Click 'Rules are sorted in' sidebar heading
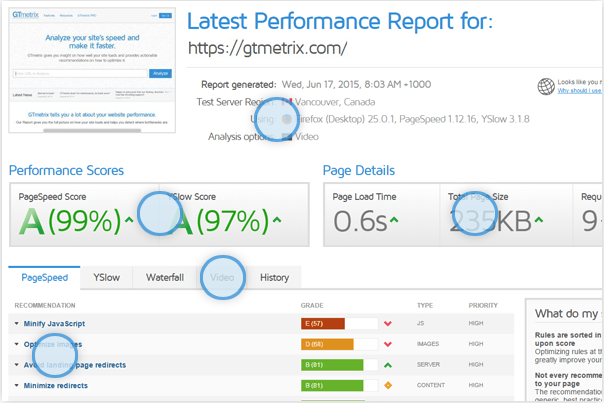604x403 pixels. pos(568,335)
